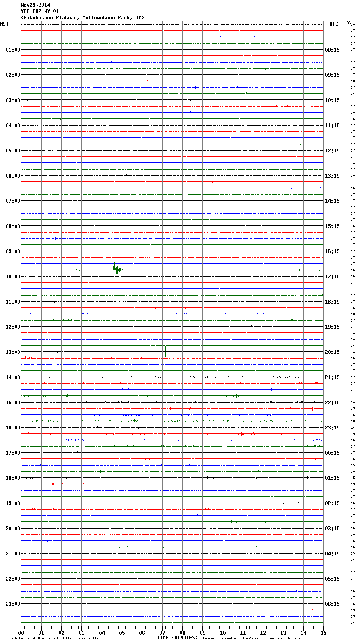This screenshot has height=644, width=357.
Task: Select the 04:00 MST row label
Action: (13, 126)
